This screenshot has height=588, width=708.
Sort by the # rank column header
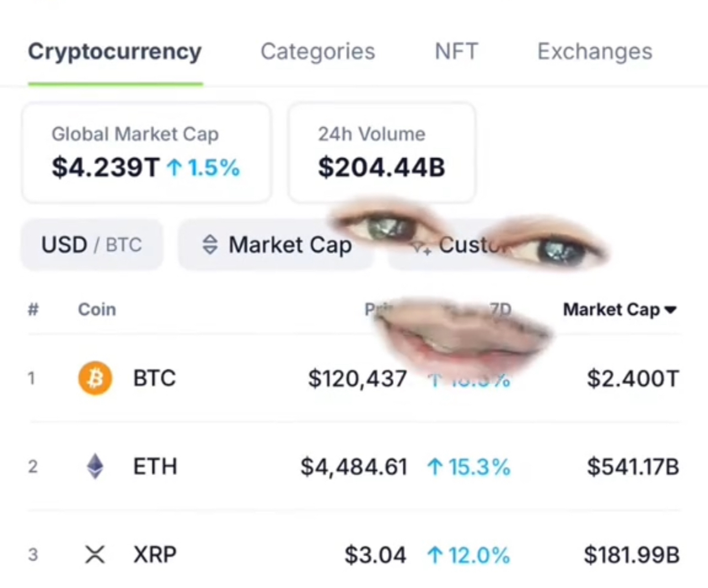tap(33, 310)
